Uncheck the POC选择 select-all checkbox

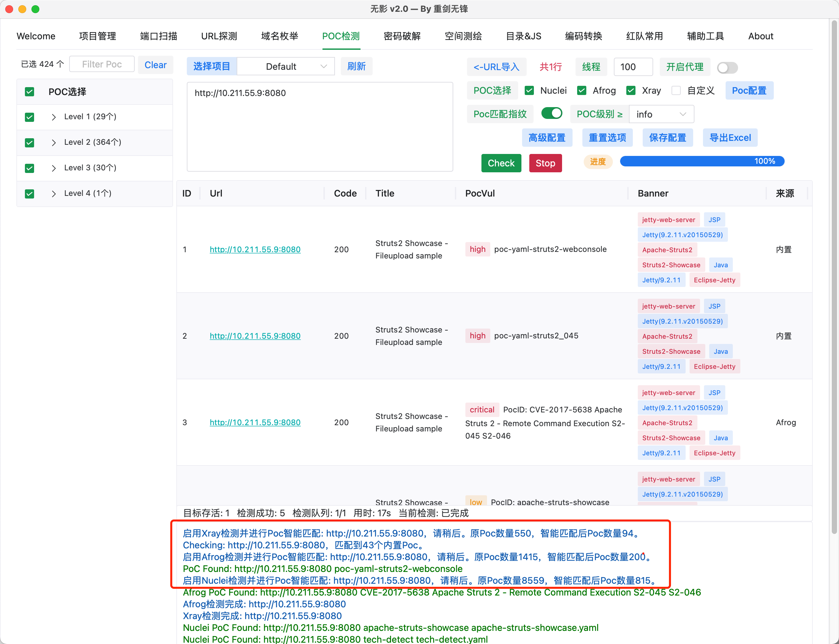point(29,92)
